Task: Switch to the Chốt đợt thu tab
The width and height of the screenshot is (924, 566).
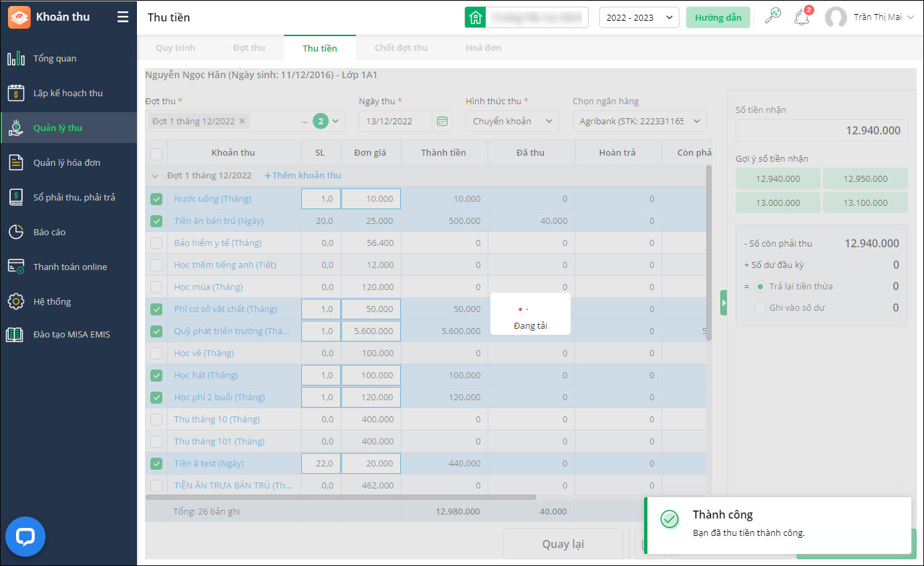Action: [401, 48]
